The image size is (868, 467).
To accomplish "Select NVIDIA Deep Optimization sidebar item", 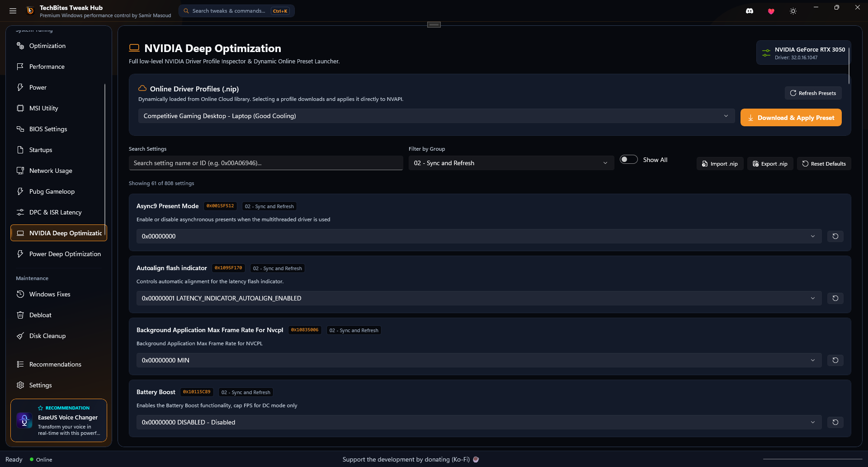I will [58, 233].
